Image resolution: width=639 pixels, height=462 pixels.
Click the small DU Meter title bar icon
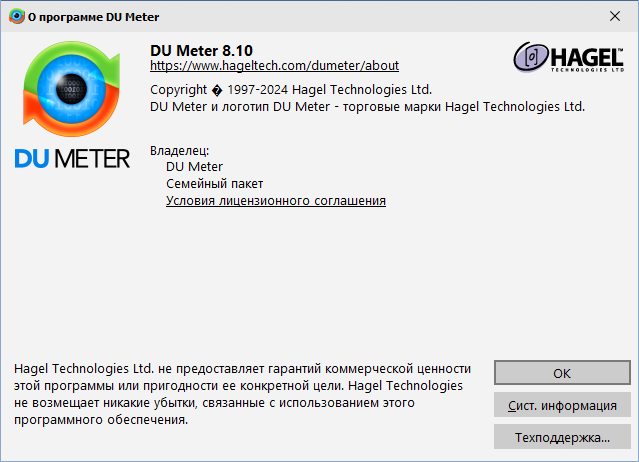[17, 16]
